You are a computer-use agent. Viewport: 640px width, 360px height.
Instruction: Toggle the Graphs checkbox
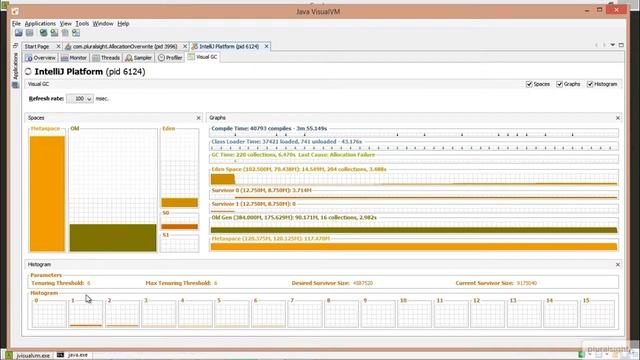click(560, 84)
